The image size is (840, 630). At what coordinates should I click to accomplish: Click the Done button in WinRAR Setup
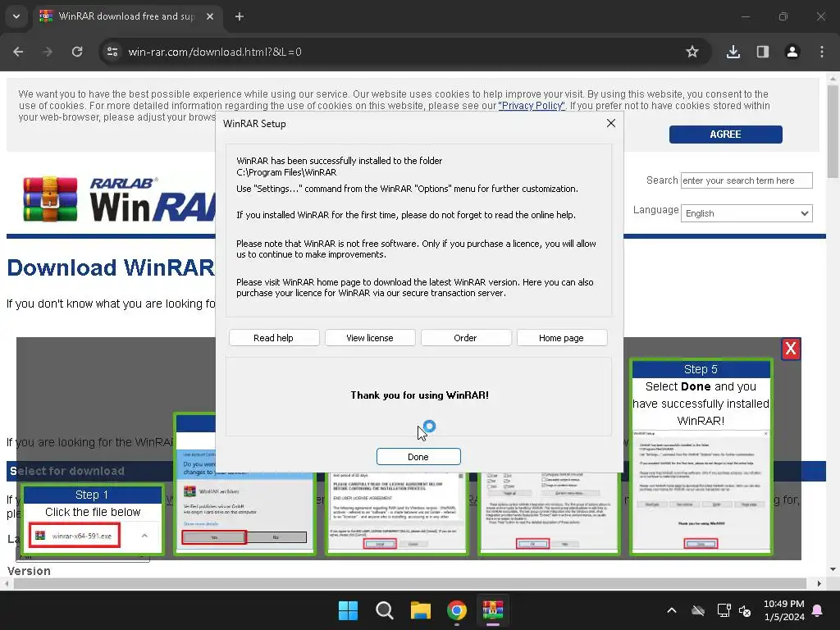[418, 456]
